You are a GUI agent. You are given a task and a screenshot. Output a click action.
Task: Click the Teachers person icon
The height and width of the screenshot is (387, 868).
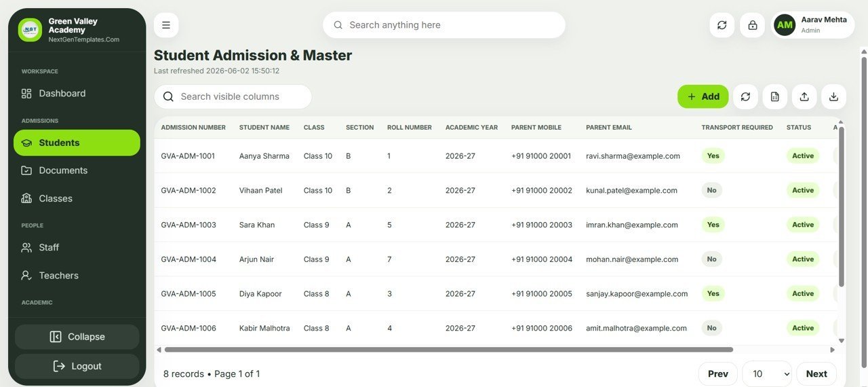26,276
